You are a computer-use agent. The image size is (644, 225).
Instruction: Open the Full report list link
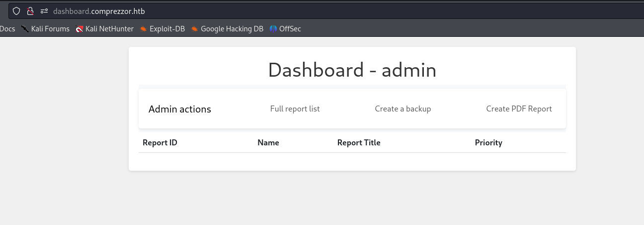point(295,109)
